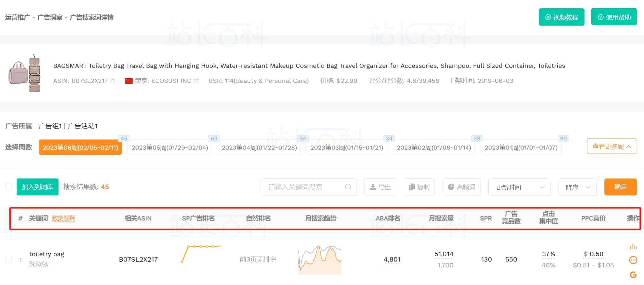
Task: Click the BAGSMART toiletry bag product thumbnail
Action: [x=25, y=73]
